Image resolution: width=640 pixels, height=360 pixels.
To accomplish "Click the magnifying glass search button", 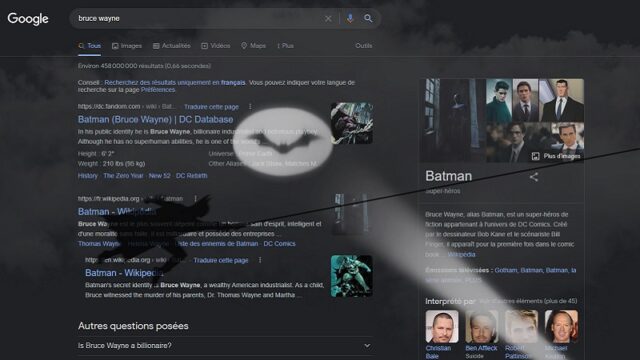I will (x=368, y=18).
